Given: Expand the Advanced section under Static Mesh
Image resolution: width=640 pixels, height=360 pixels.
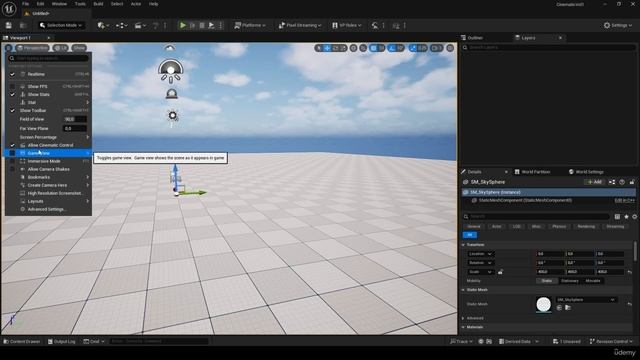Looking at the screenshot, I should coord(464,318).
